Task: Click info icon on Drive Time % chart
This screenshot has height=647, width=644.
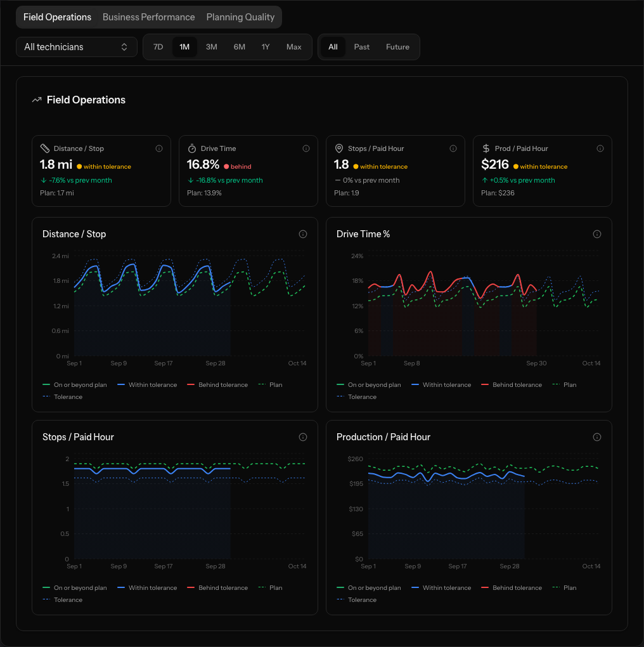Action: click(x=597, y=234)
